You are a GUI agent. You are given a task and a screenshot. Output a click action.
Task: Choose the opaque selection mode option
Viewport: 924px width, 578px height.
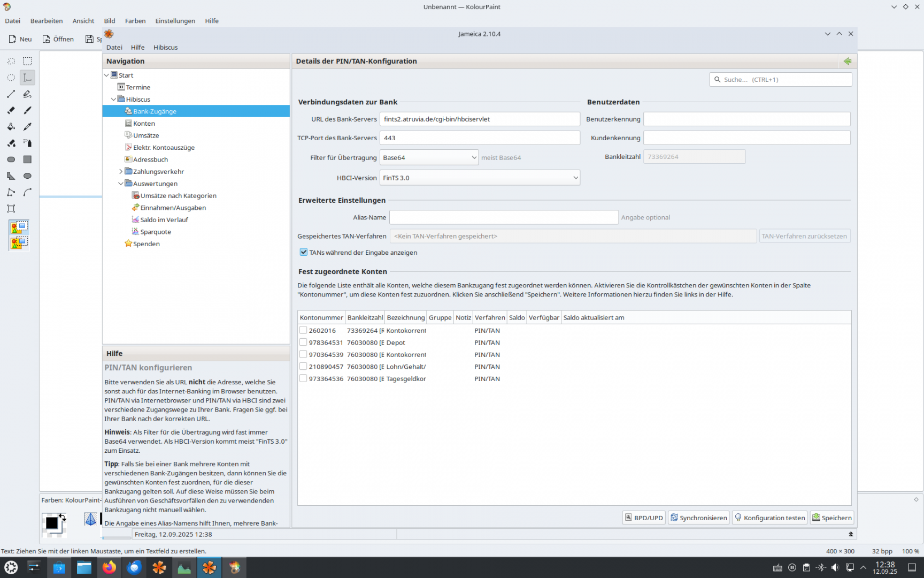pos(19,227)
